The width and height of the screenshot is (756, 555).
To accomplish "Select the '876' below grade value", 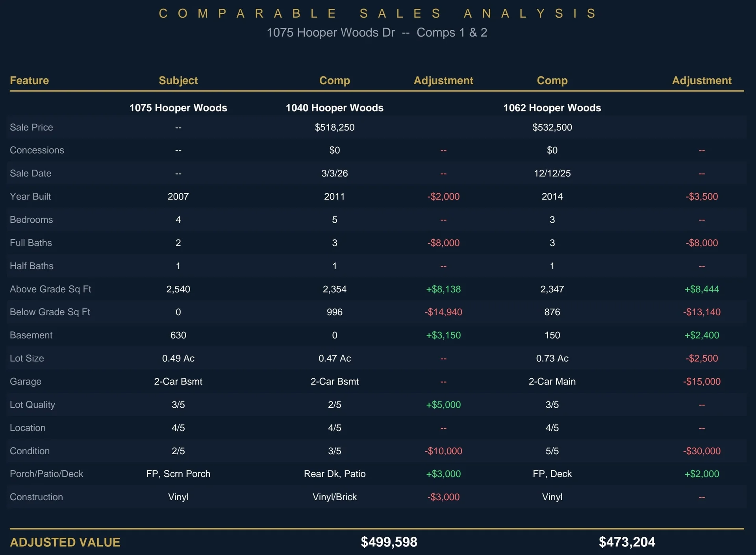I will pyautogui.click(x=552, y=312).
